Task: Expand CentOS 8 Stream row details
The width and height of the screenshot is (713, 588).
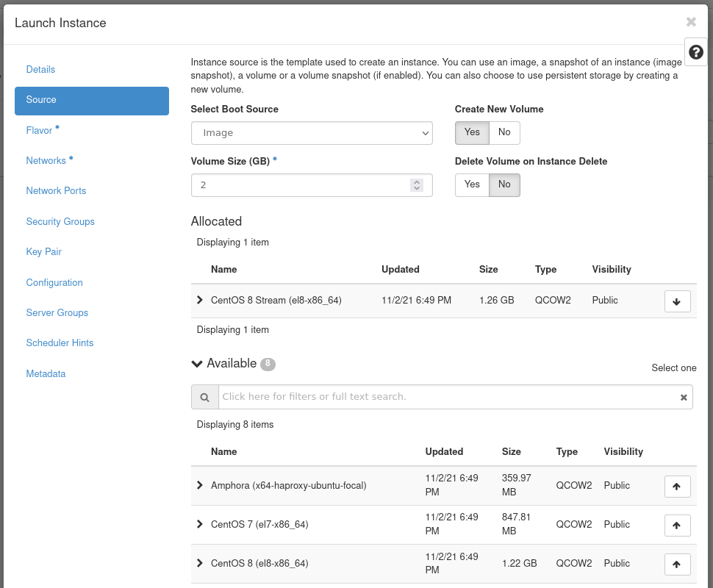Action: [200, 301]
